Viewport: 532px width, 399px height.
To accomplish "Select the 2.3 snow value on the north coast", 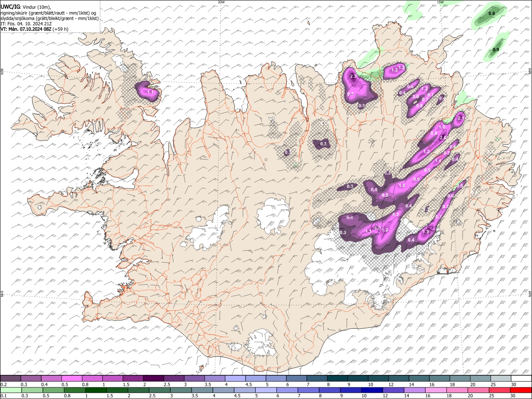I will coord(353,76).
